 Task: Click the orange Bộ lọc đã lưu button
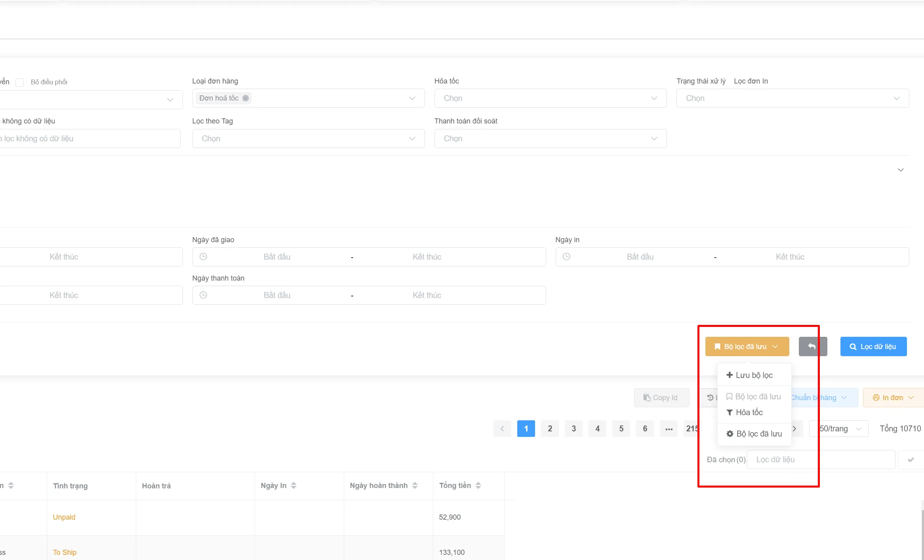point(747,347)
